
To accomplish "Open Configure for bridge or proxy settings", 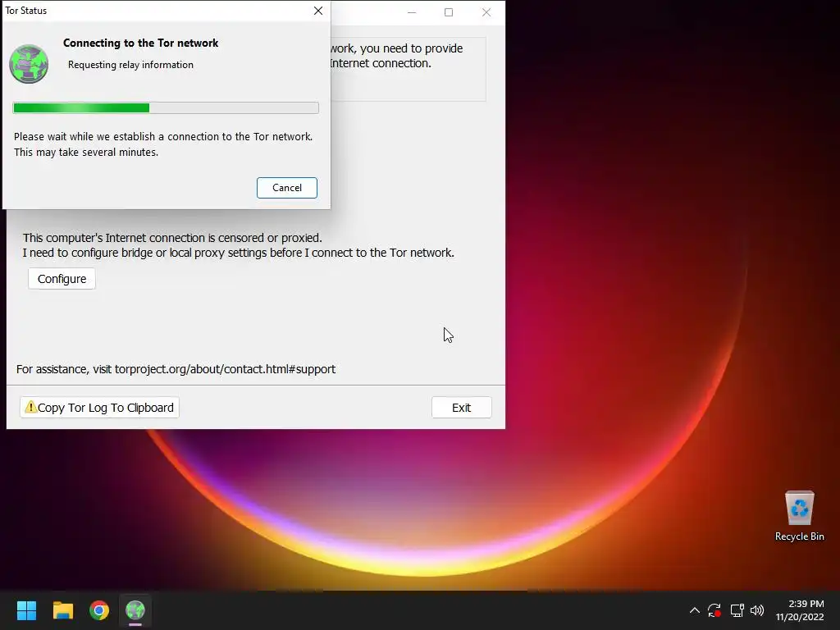I will point(62,279).
